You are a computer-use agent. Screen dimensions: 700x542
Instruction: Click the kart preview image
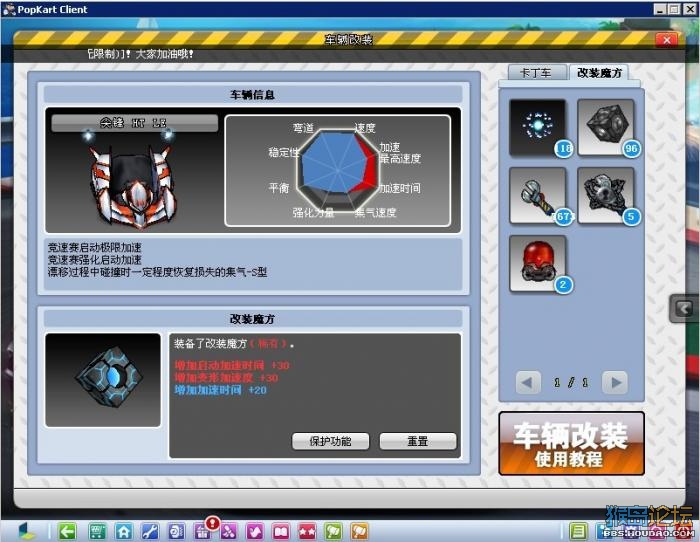[x=132, y=179]
